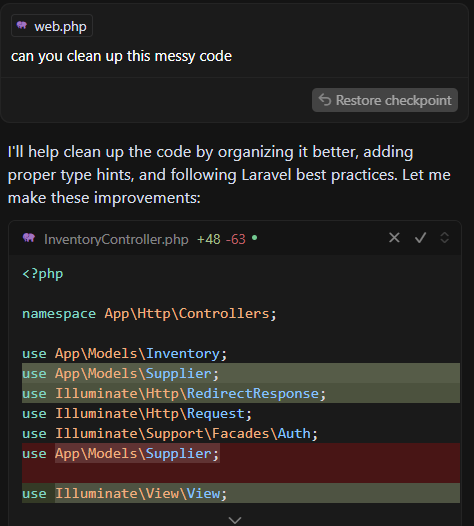
Task: Accept changes with the checkmark icon
Action: (420, 238)
